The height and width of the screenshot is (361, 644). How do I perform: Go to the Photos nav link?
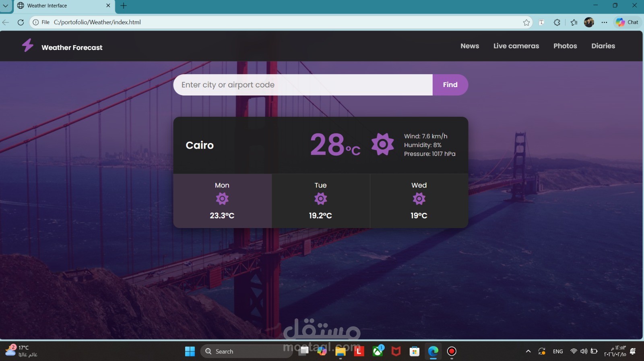click(x=565, y=46)
